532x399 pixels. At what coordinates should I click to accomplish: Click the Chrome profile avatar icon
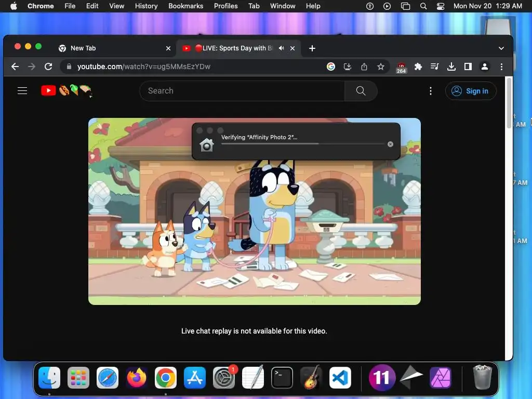pos(485,66)
